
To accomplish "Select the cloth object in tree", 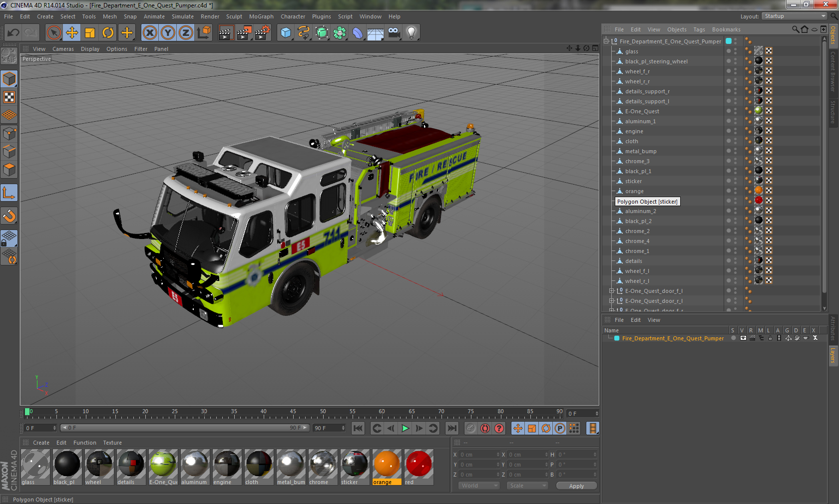I will click(632, 141).
